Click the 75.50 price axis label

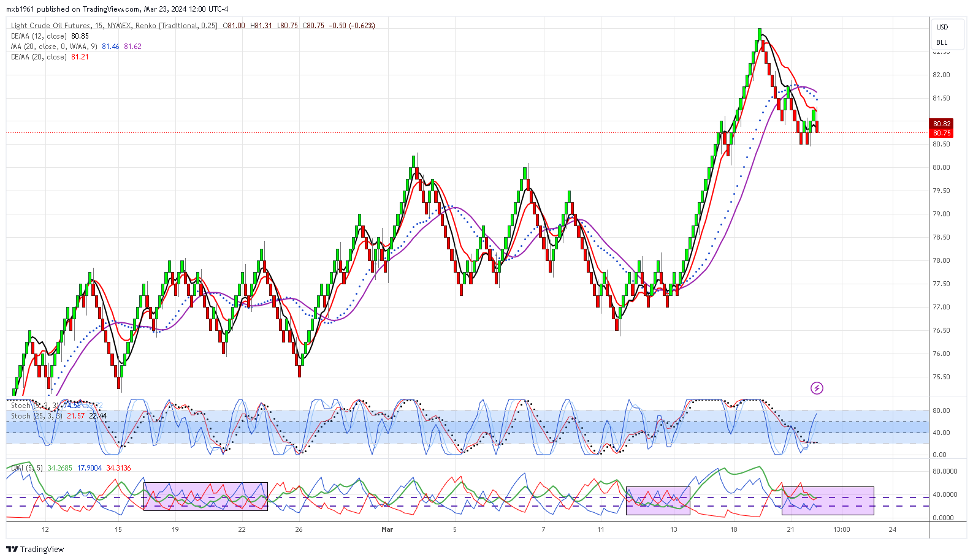pos(941,377)
